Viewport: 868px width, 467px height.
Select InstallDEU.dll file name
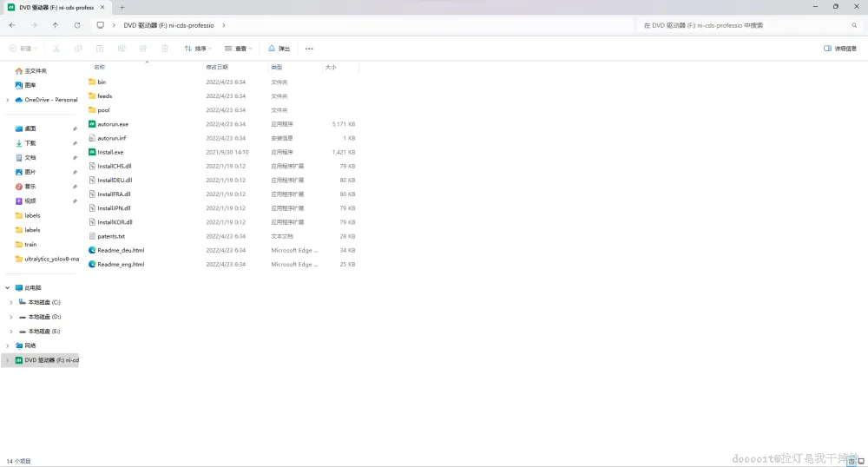[x=115, y=181]
